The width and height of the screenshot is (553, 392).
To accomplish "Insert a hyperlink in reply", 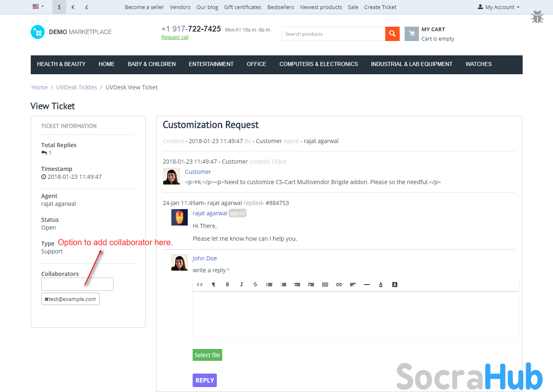I will [339, 285].
